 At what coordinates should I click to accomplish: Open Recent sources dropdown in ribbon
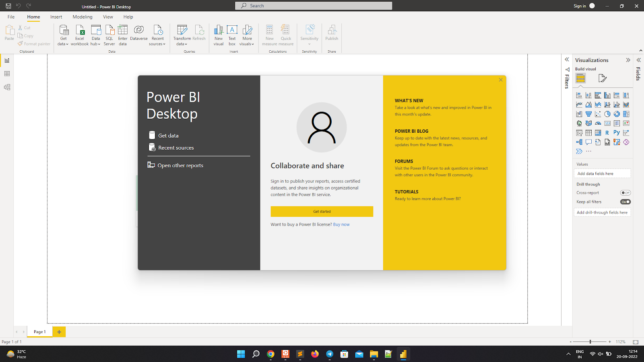click(x=157, y=35)
